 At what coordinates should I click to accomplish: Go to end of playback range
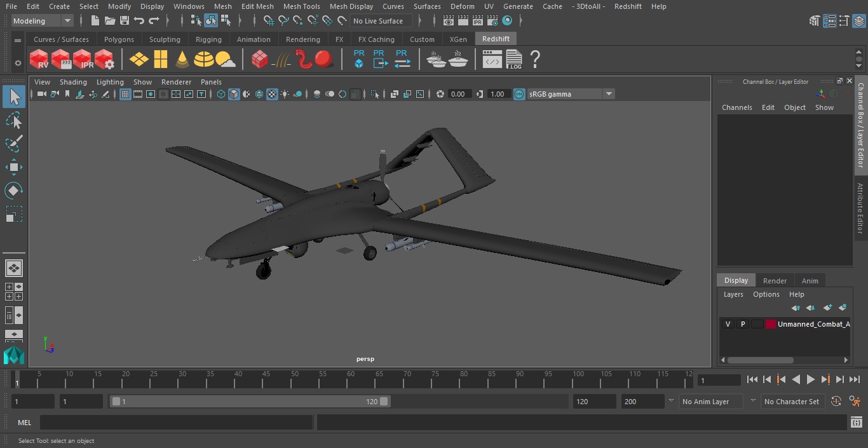[x=855, y=379]
